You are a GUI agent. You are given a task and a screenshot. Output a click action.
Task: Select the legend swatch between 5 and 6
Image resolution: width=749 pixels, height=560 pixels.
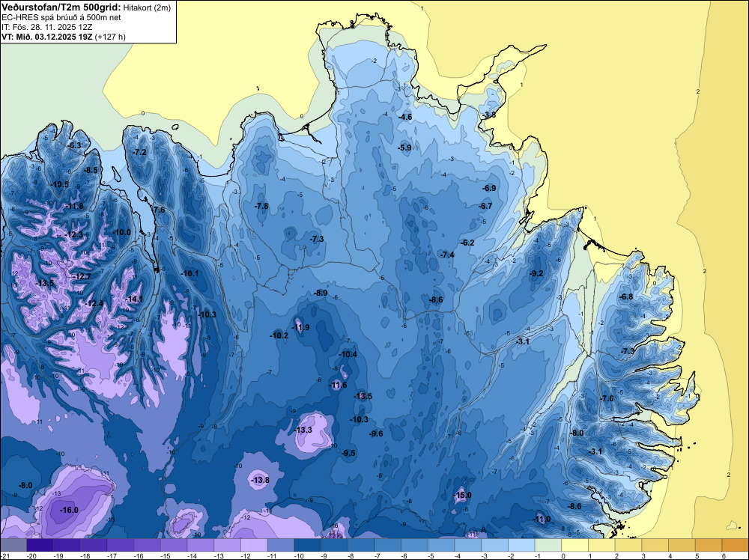tap(709, 545)
